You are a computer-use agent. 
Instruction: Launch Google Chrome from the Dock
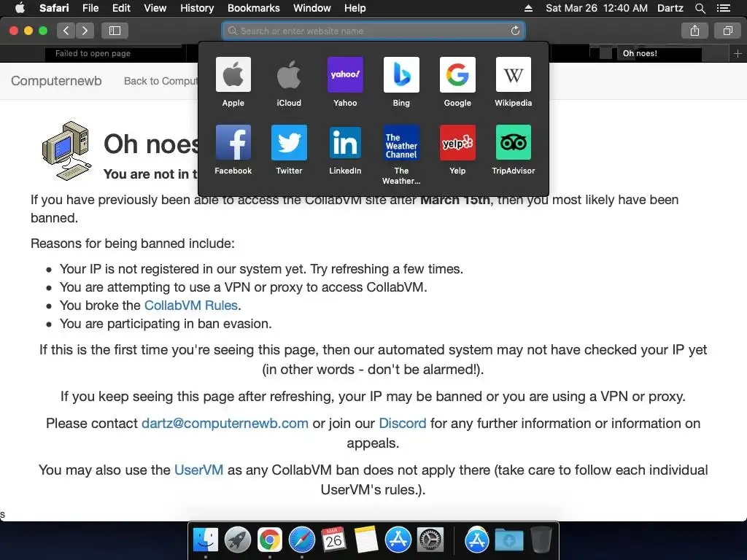click(270, 540)
